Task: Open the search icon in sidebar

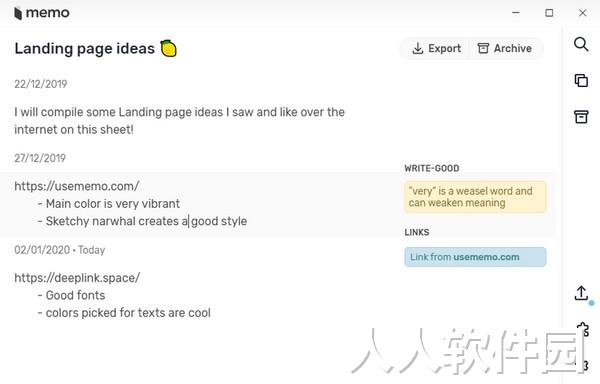Action: tap(581, 44)
